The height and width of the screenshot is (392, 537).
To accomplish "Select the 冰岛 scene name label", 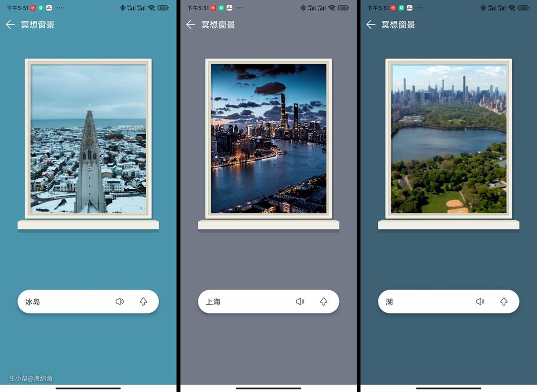I will tap(33, 302).
